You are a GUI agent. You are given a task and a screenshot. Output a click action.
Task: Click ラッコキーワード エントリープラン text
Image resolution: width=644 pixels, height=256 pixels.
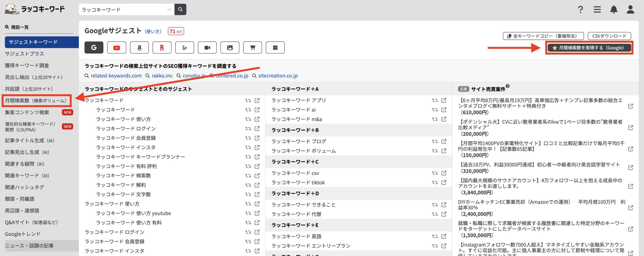coord(311,246)
